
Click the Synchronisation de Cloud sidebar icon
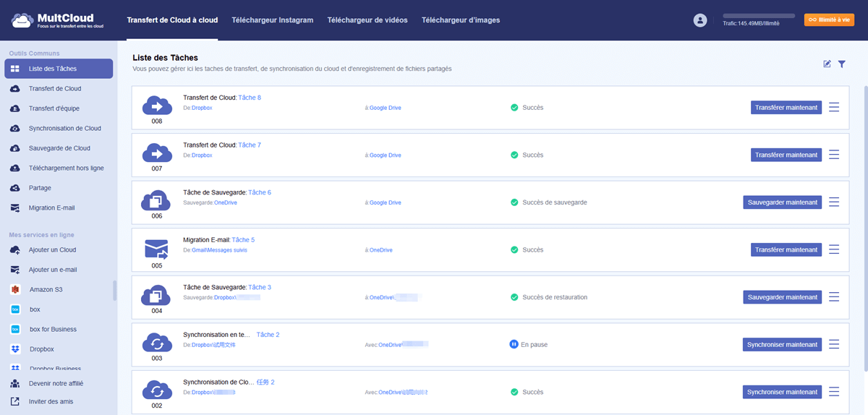[x=15, y=128]
